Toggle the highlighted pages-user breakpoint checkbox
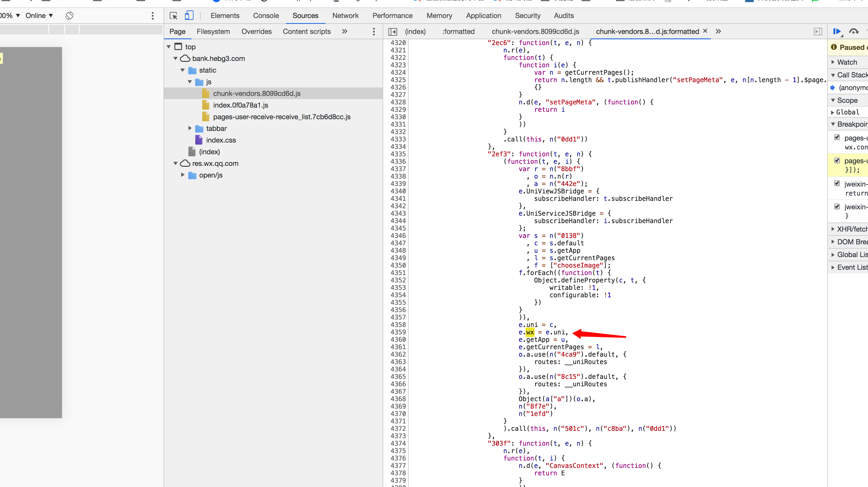Image resolution: width=868 pixels, height=487 pixels. click(x=837, y=161)
